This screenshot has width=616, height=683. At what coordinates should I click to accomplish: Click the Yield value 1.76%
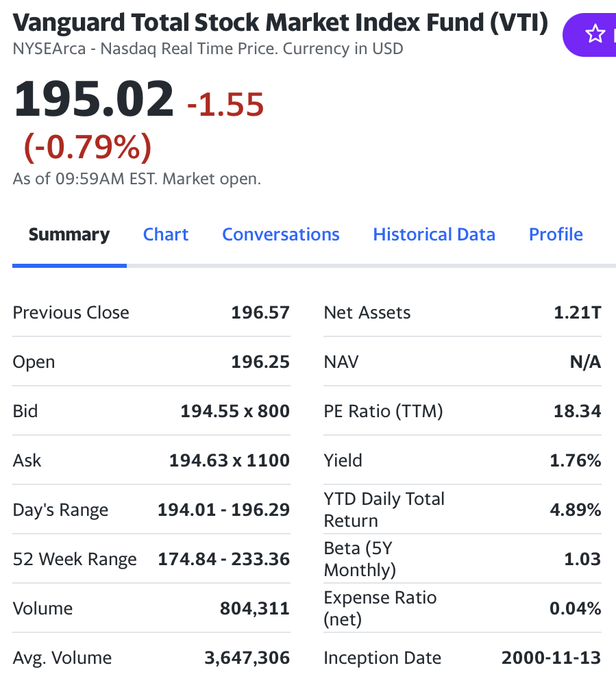(576, 460)
